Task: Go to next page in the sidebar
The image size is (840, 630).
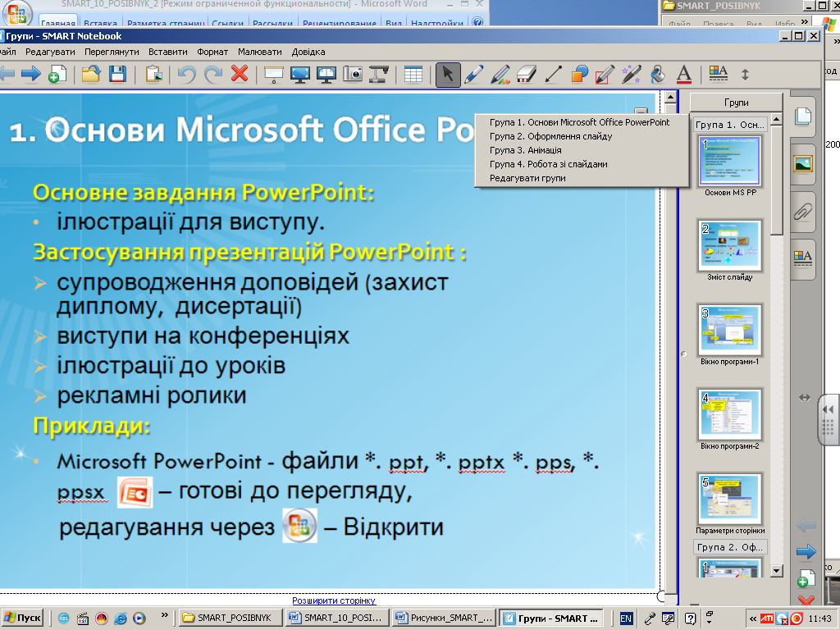Action: coord(806,552)
